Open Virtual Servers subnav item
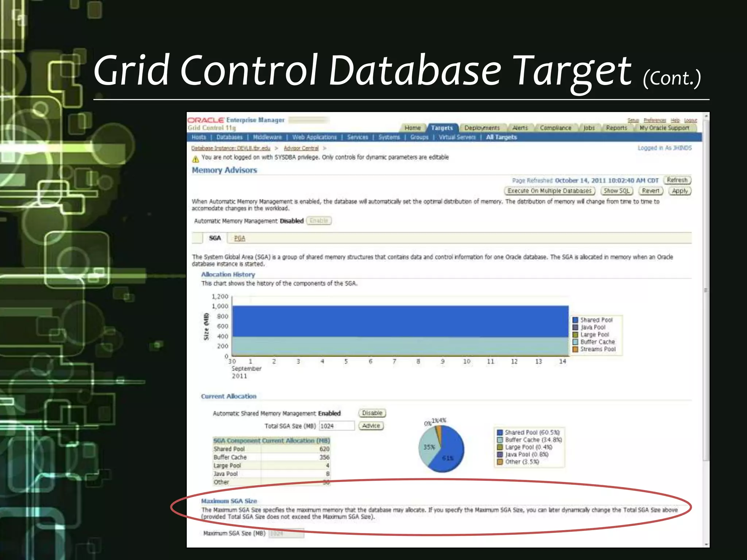This screenshot has height=560, width=747. pyautogui.click(x=457, y=137)
